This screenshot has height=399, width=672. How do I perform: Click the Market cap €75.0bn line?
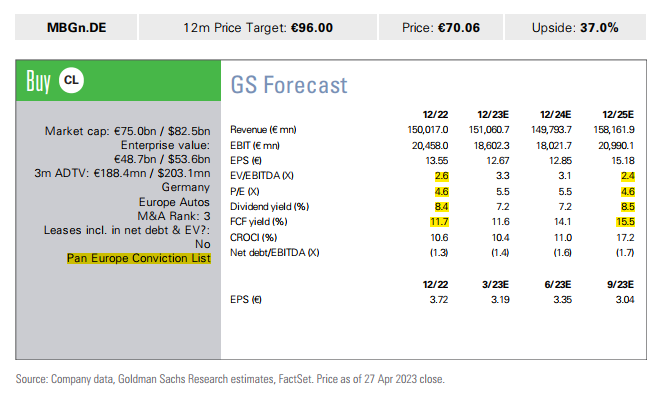point(128,131)
